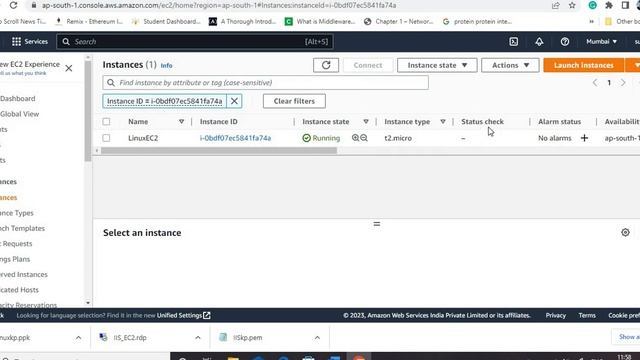The height and width of the screenshot is (360, 640).
Task: Click the panel resize handle icon
Action: pyautogui.click(x=377, y=224)
